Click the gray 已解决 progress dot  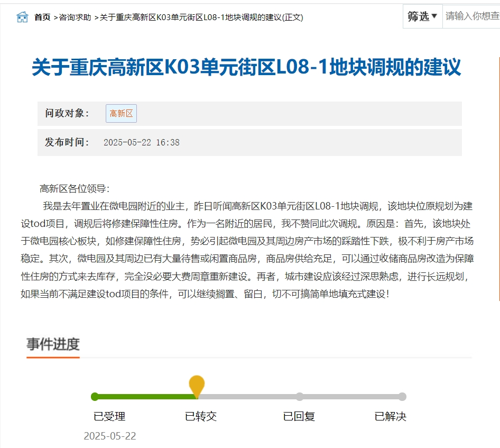tap(402, 397)
